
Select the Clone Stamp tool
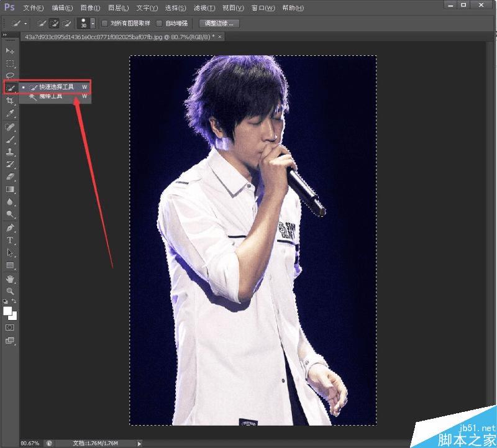[x=10, y=152]
